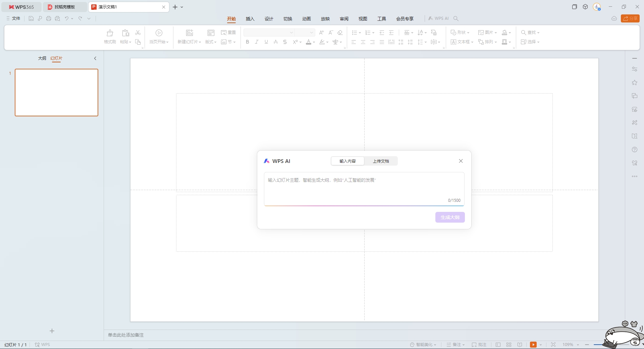The image size is (644, 349).
Task: Click the text highlight color button
Action: coord(322,42)
